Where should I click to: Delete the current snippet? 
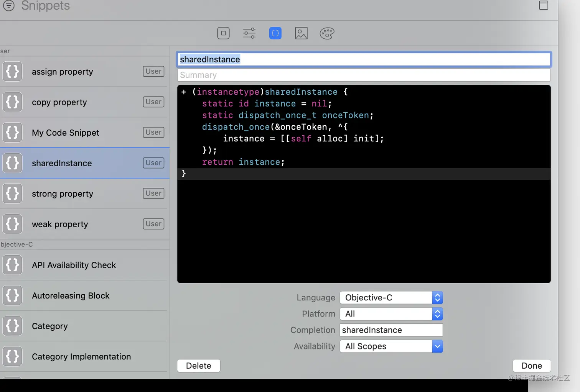point(199,366)
